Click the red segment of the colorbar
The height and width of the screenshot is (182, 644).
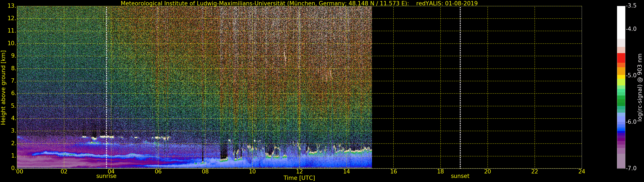(621, 58)
